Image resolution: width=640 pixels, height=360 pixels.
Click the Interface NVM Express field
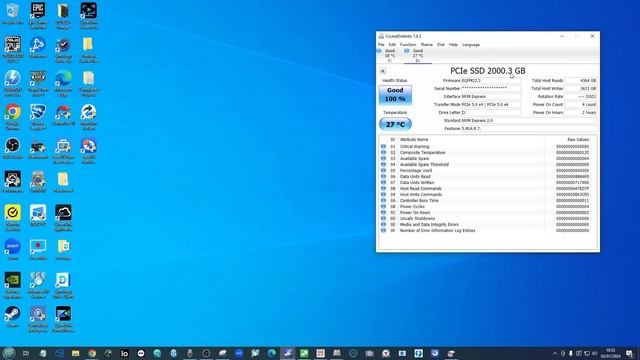491,97
